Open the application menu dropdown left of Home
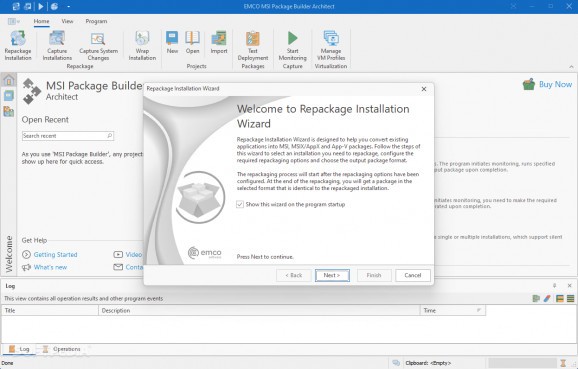Image resolution: width=578 pixels, height=369 pixels. [x=14, y=21]
